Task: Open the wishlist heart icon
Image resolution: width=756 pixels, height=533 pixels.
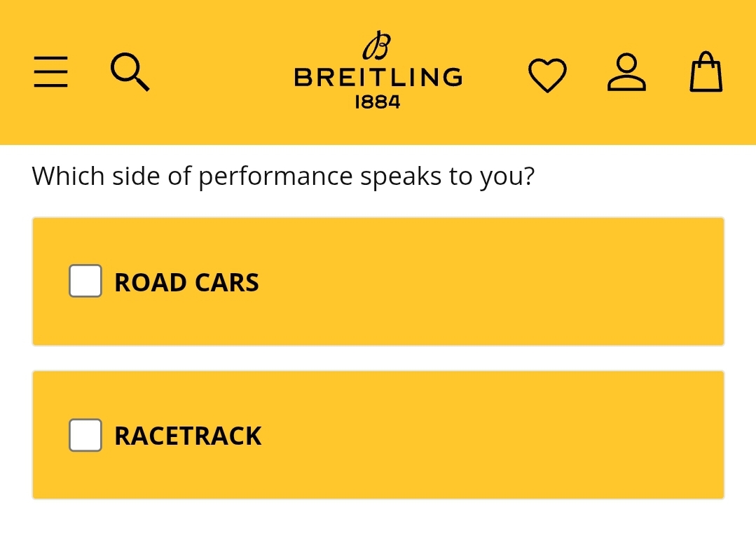Action: (547, 75)
